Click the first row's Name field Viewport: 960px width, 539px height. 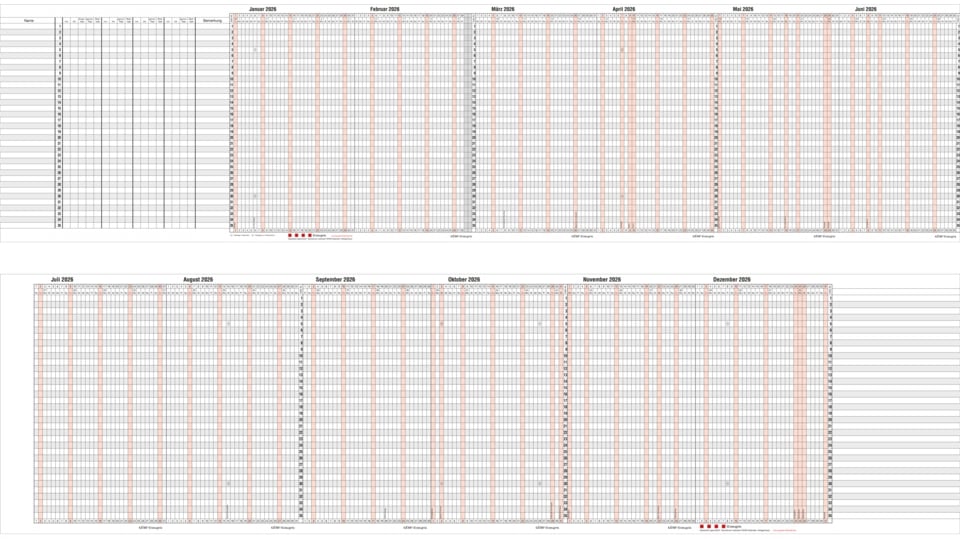[29, 28]
